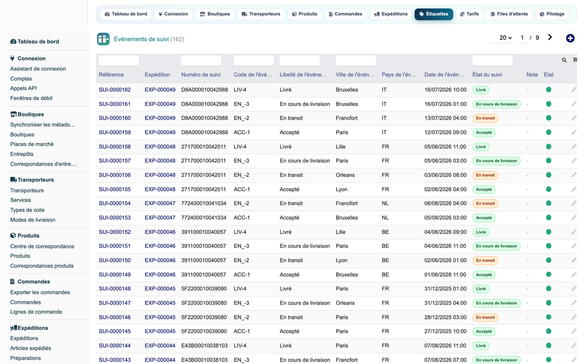Image resolution: width=588 pixels, height=364 pixels.
Task: Click the edit pencil icon for SUI-0000162
Action: (x=574, y=90)
